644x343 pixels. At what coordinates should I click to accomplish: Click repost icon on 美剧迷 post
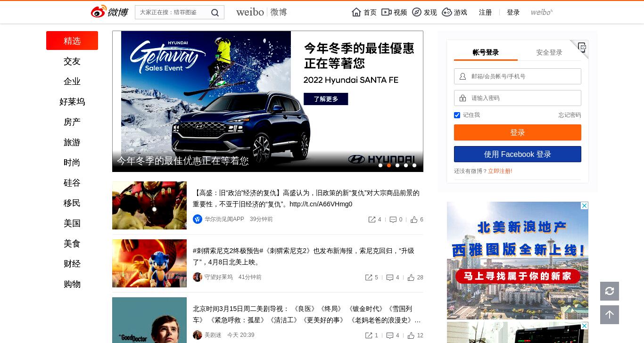(369, 335)
